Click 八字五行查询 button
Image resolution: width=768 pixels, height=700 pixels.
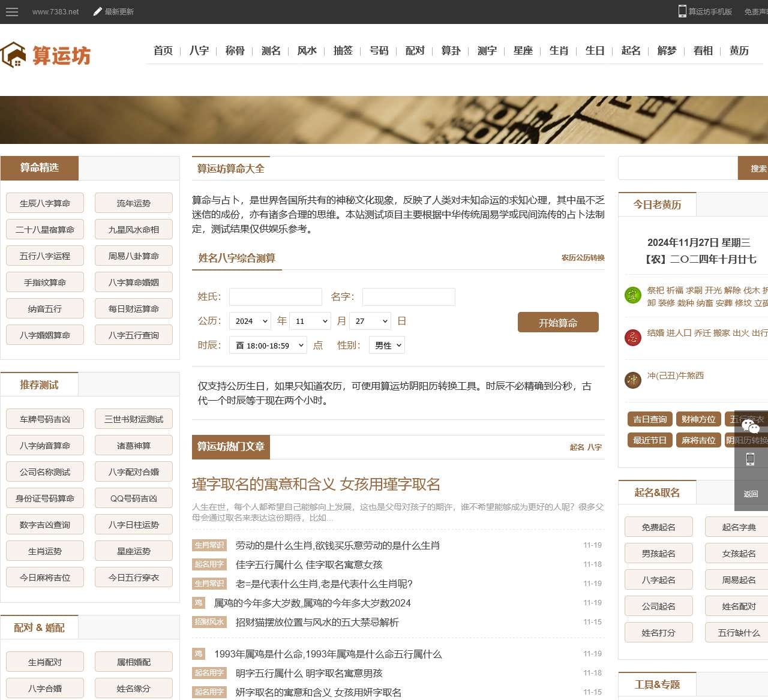(x=134, y=335)
